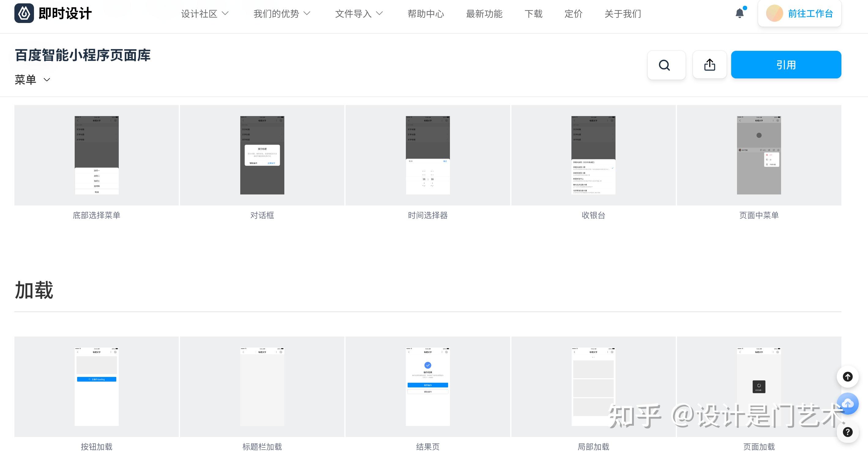The width and height of the screenshot is (868, 452).
Task: Expand the 设计社区 dropdown
Action: tap(204, 14)
